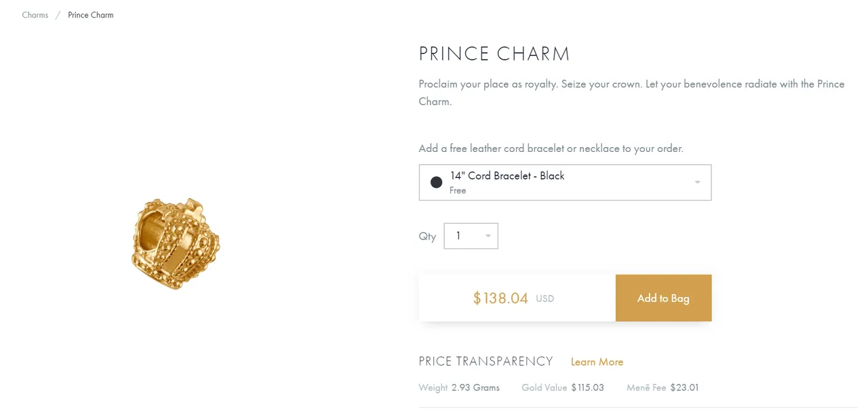Screen dimensions: 868x409
Task: Click the small arrow in Qty box
Action: click(x=488, y=236)
